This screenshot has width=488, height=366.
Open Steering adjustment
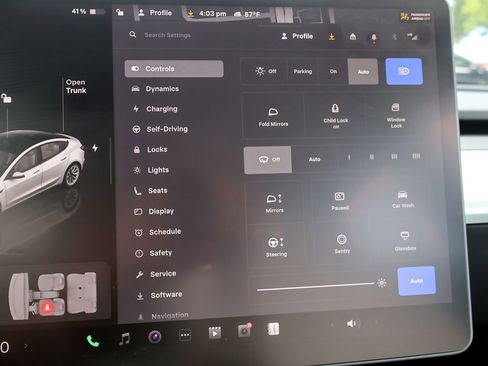coord(276,246)
